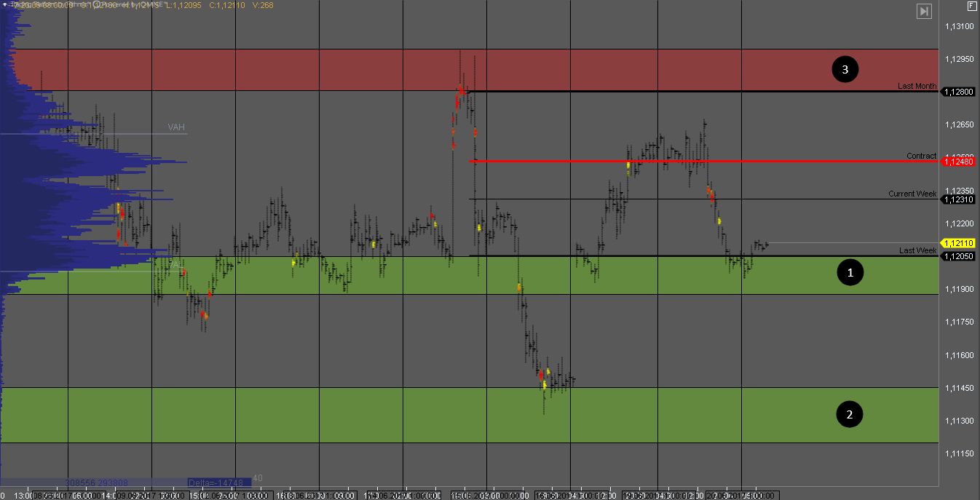Click the upper VAH label on volume profile
This screenshot has height=500, width=980.
click(x=176, y=127)
